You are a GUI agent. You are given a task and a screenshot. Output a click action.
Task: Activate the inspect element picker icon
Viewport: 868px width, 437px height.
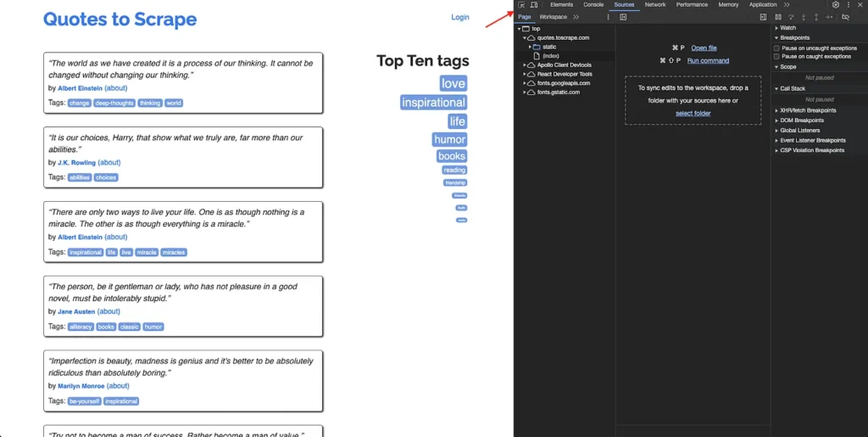coord(521,5)
